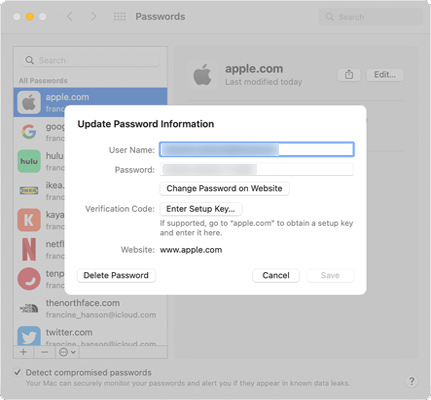This screenshot has height=400, width=431.
Task: Select The North Face logo icon
Action: (x=29, y=308)
